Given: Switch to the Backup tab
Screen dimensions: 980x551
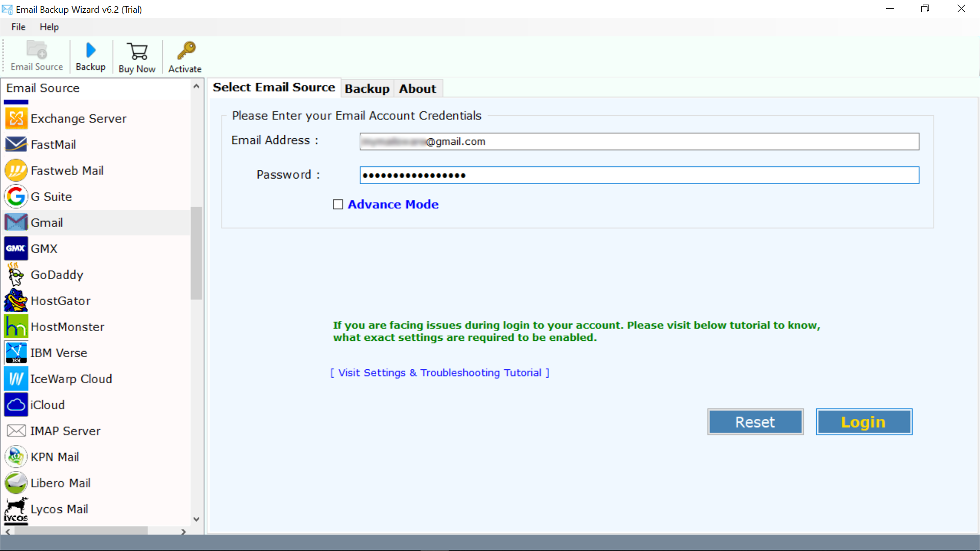Looking at the screenshot, I should pos(367,88).
